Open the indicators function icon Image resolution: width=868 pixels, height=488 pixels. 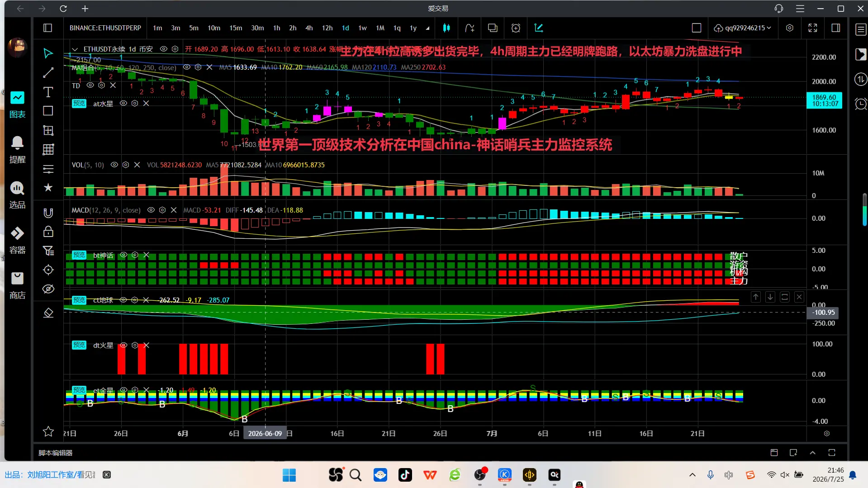pyautogui.click(x=470, y=28)
